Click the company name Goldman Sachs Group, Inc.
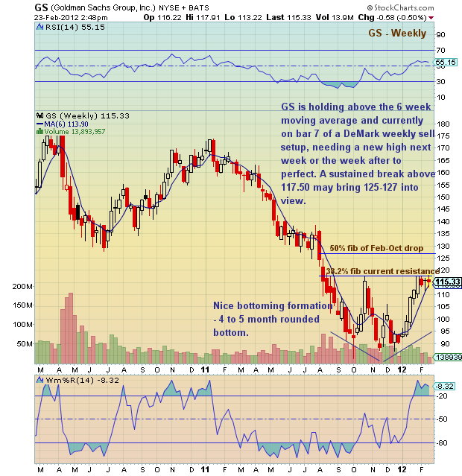The height and width of the screenshot is (476, 462). tap(104, 7)
